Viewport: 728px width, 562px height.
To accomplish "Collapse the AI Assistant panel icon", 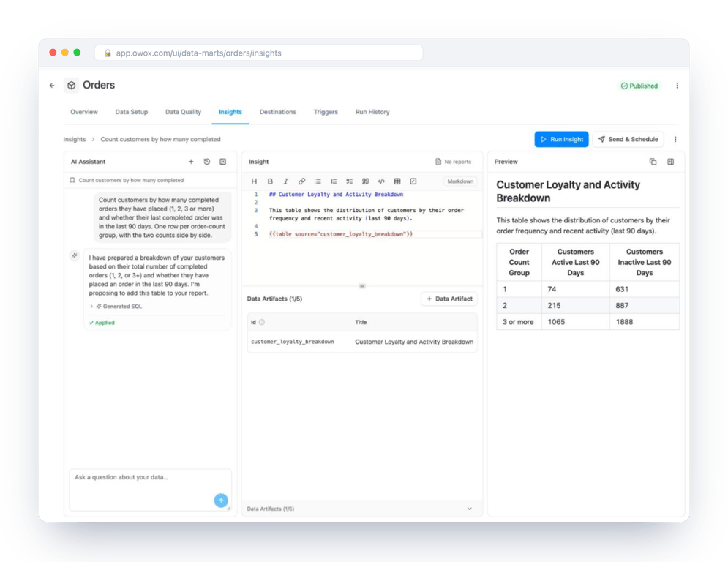I will (x=223, y=162).
